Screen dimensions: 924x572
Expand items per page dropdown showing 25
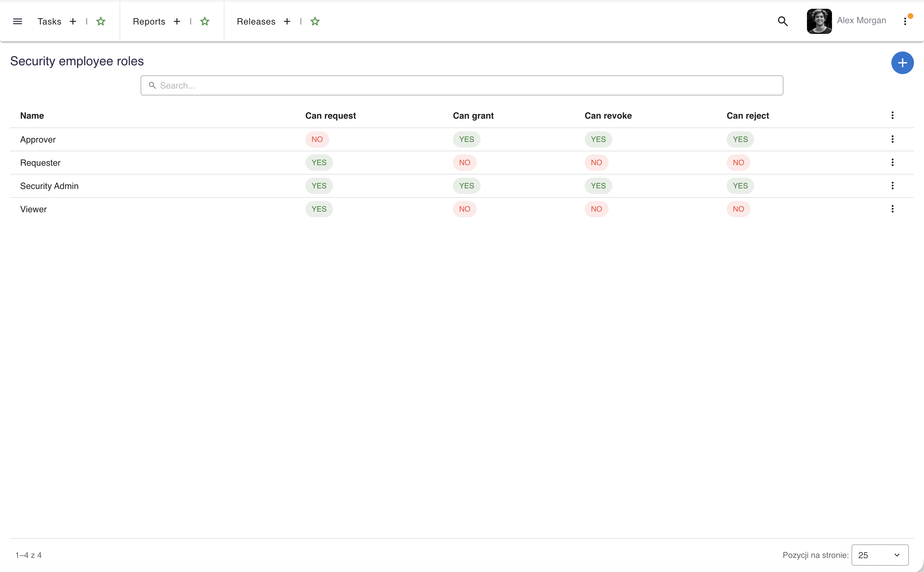coord(880,555)
